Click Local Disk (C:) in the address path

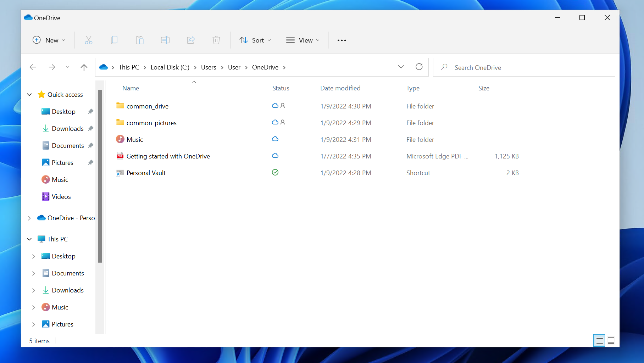170,67
